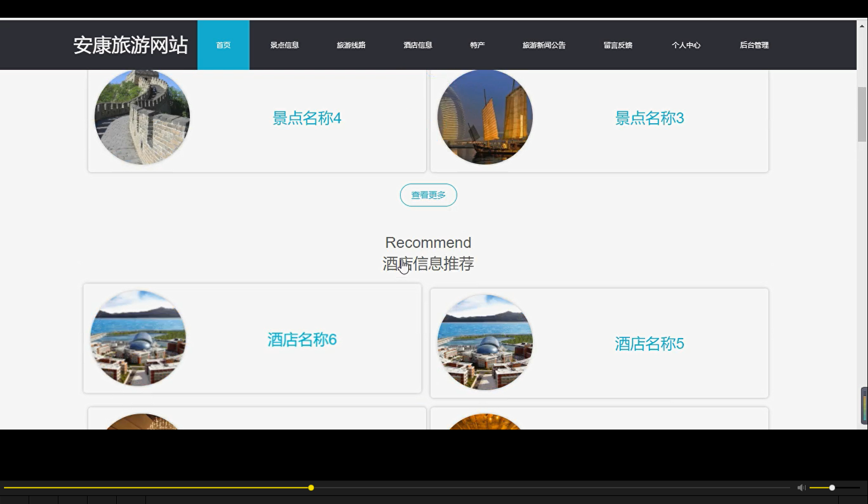The width and height of the screenshot is (868, 504).
Task: Open 个人中心 from the top menu
Action: [x=686, y=45]
